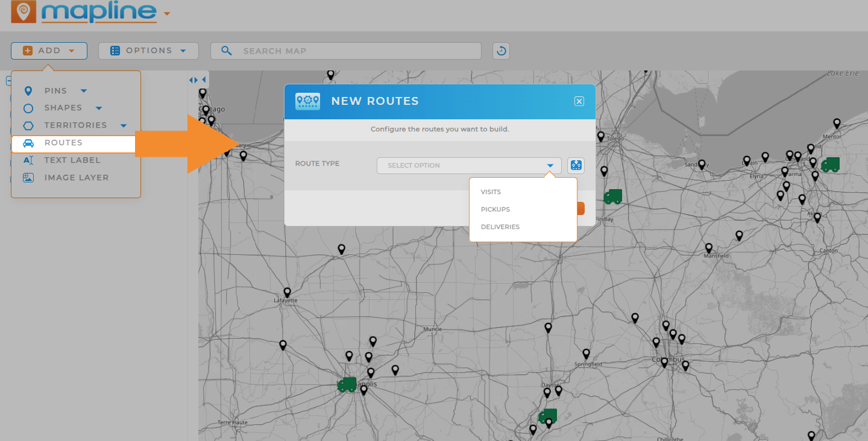Screen dimensions: 868x441
Task: Click the routes icon in the New Routes header
Action: (x=307, y=101)
